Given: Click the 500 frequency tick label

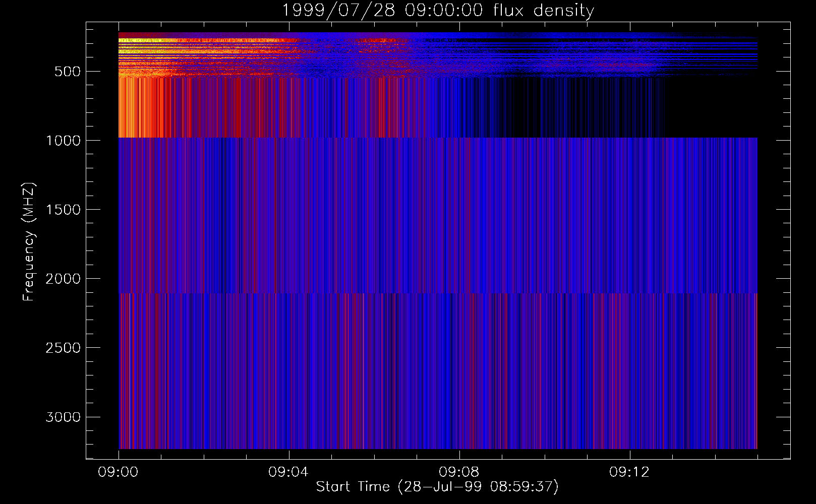Looking at the screenshot, I should tap(68, 72).
